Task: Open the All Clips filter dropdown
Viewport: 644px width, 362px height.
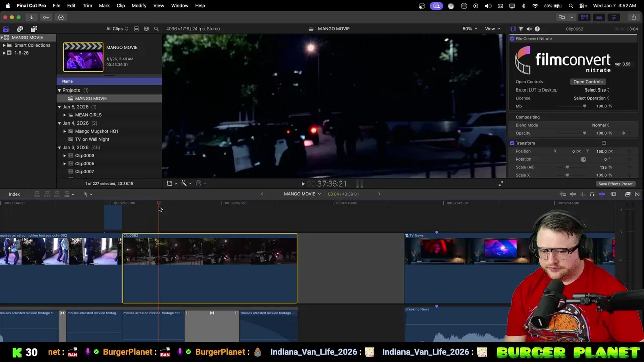Action: [117, 29]
